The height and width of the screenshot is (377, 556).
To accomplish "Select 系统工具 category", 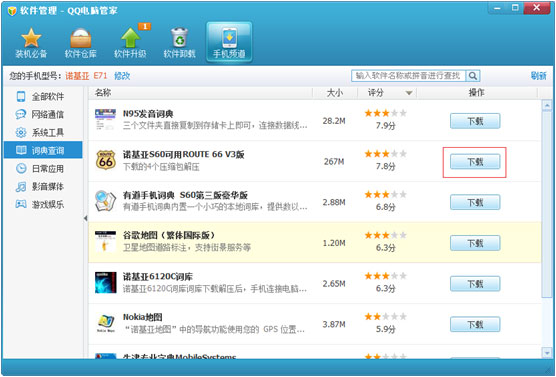I will [43, 133].
